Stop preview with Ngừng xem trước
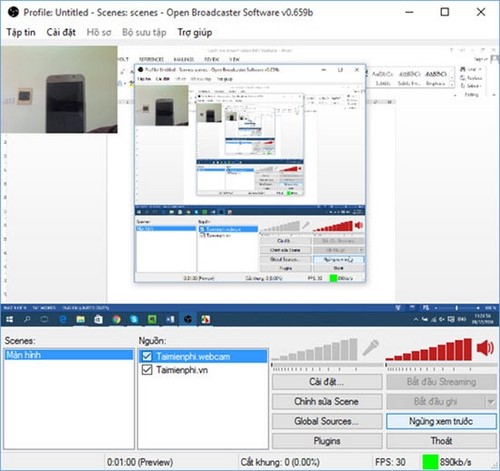The width and height of the screenshot is (500, 471). coord(441,421)
